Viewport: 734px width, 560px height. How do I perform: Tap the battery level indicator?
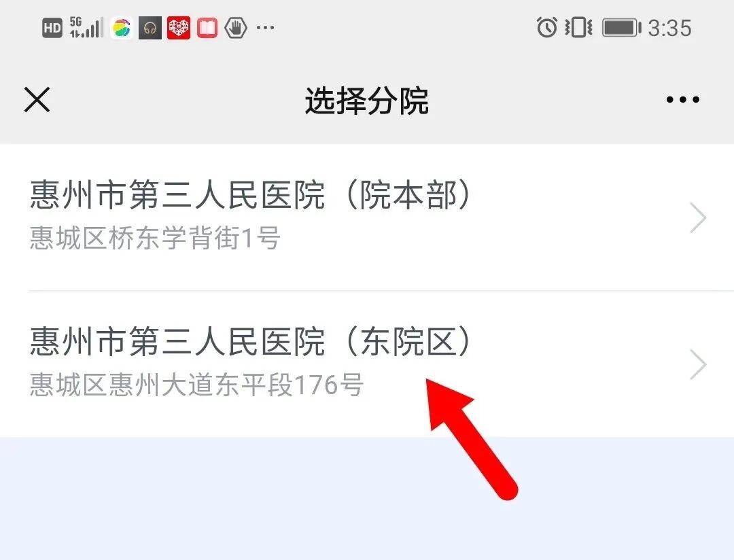point(621,28)
